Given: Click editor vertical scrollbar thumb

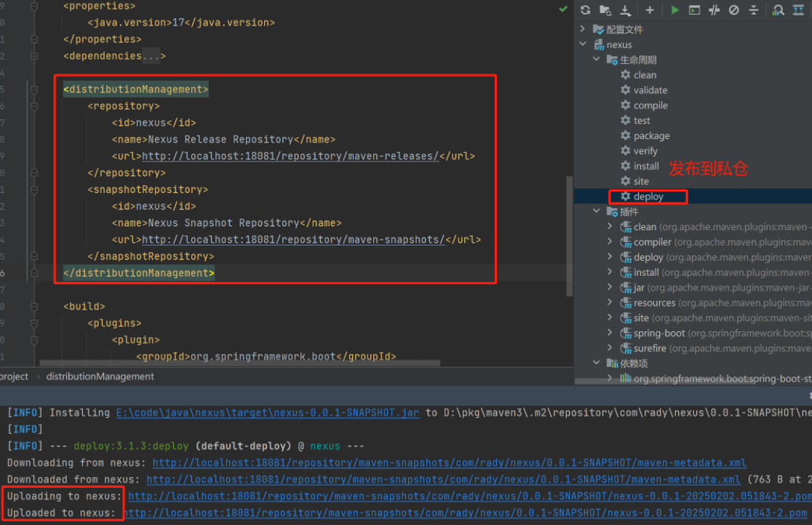Looking at the screenshot, I should (570, 236).
